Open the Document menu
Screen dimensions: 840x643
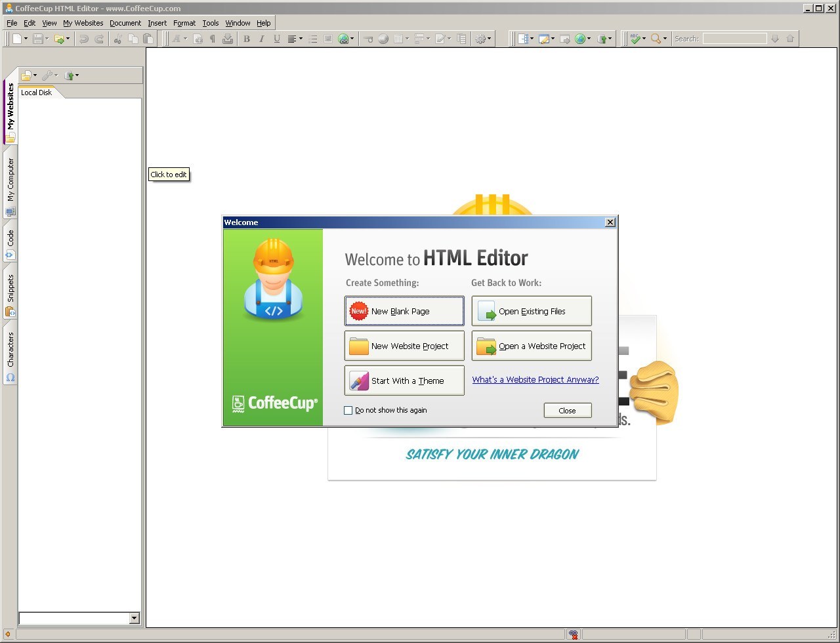click(125, 23)
